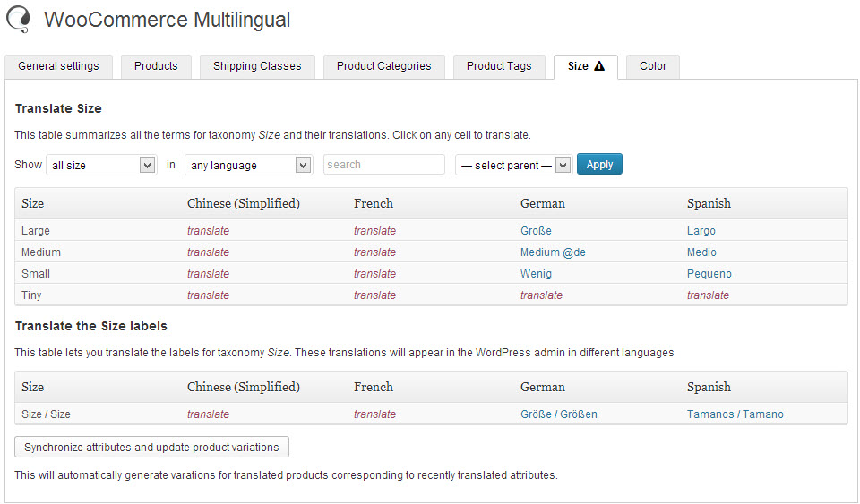
Task: Click the 'Small' term cell
Action: pos(36,273)
